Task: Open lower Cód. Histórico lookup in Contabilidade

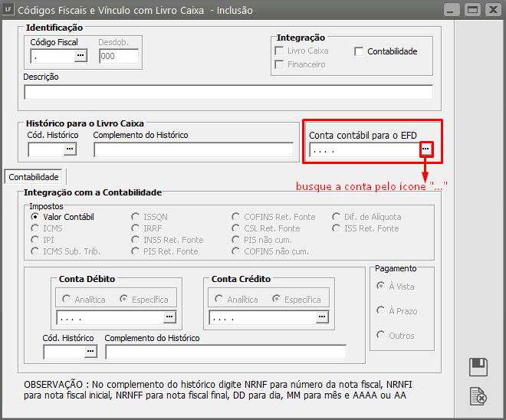Action: point(90,352)
